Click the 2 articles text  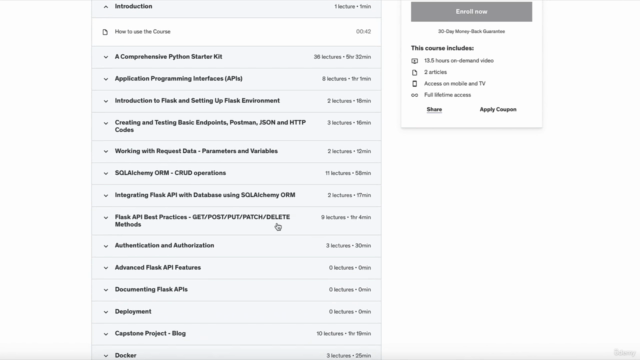[436, 72]
